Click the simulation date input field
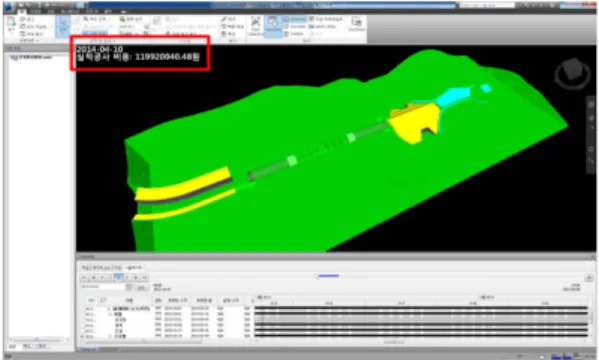 tap(102, 287)
